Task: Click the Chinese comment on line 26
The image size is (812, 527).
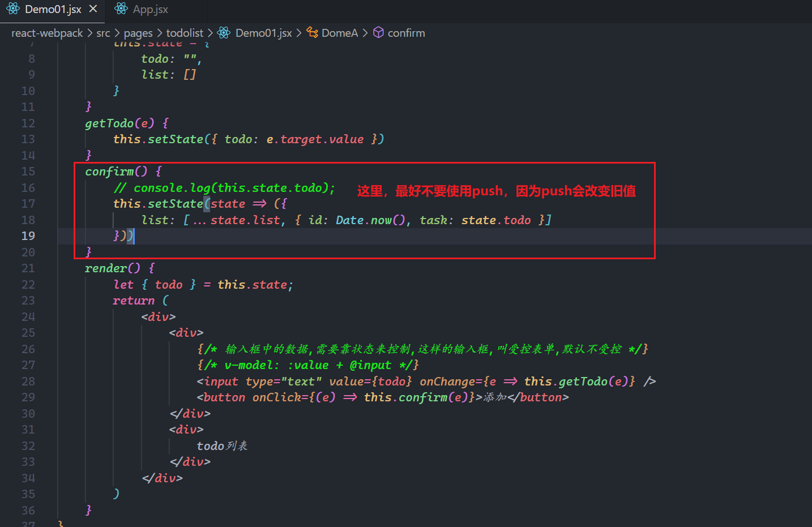Action: 422,349
